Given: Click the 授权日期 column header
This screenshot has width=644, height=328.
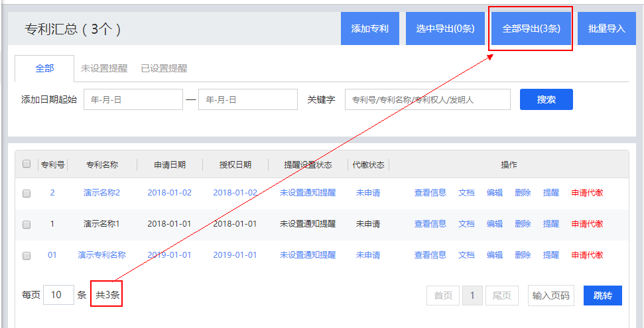Looking at the screenshot, I should coord(235,165).
